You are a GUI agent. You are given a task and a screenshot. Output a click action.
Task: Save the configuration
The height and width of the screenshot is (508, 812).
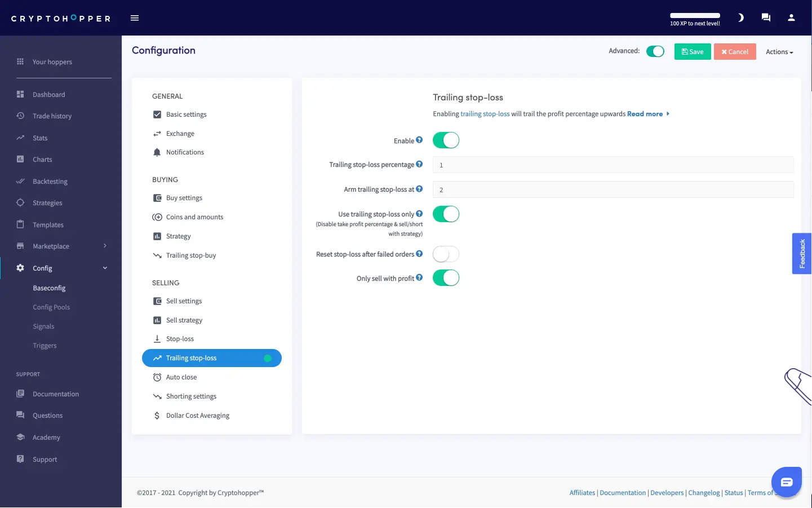tap(692, 52)
